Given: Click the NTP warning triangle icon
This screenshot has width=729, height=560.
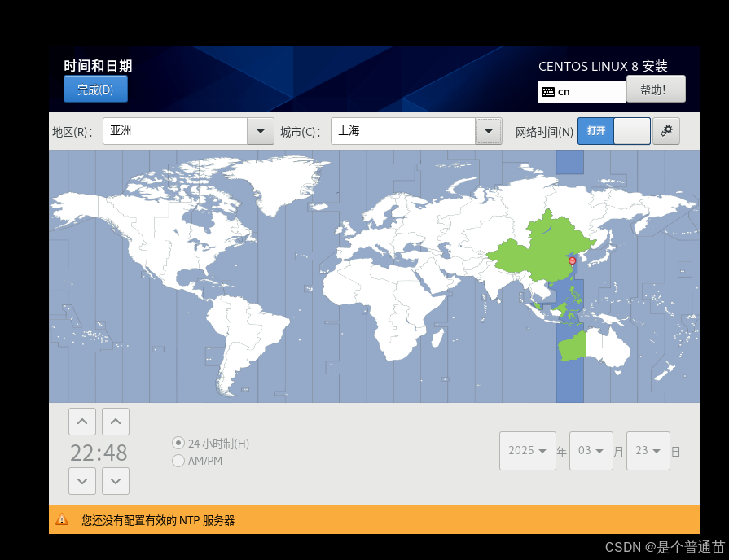Looking at the screenshot, I should [62, 519].
